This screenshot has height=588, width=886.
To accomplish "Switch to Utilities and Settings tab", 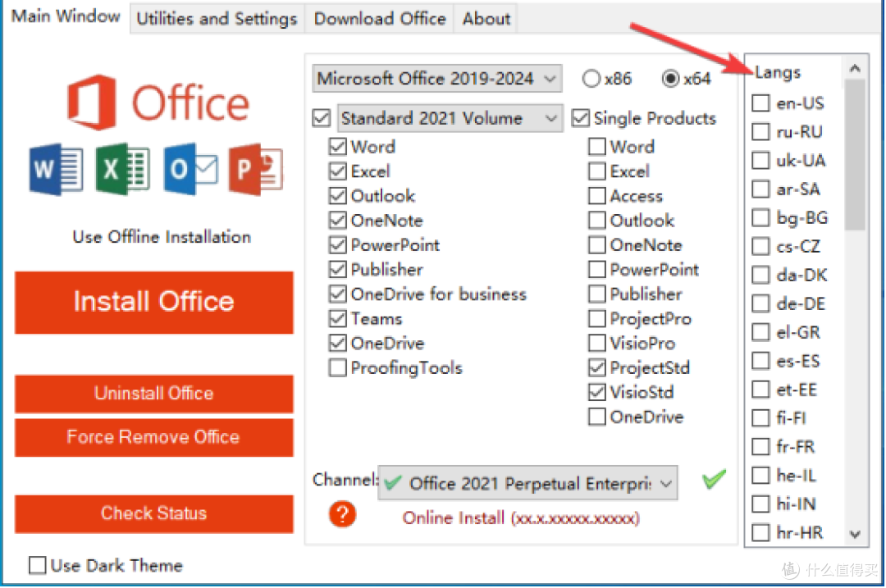I will coord(217,19).
